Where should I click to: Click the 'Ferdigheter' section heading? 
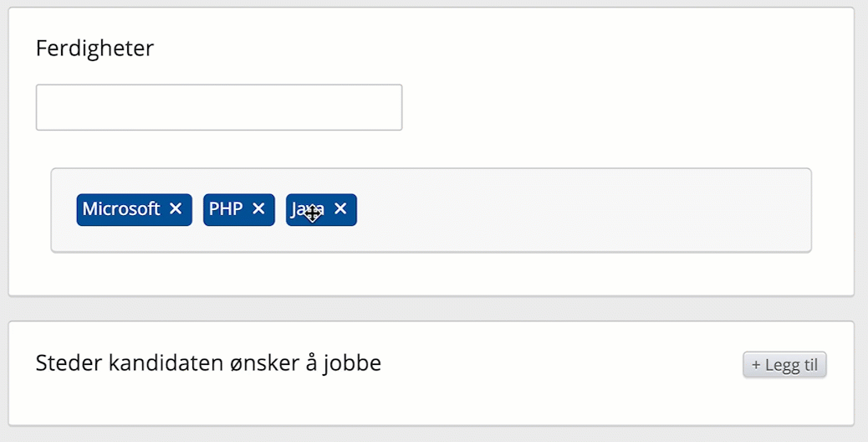click(x=94, y=49)
